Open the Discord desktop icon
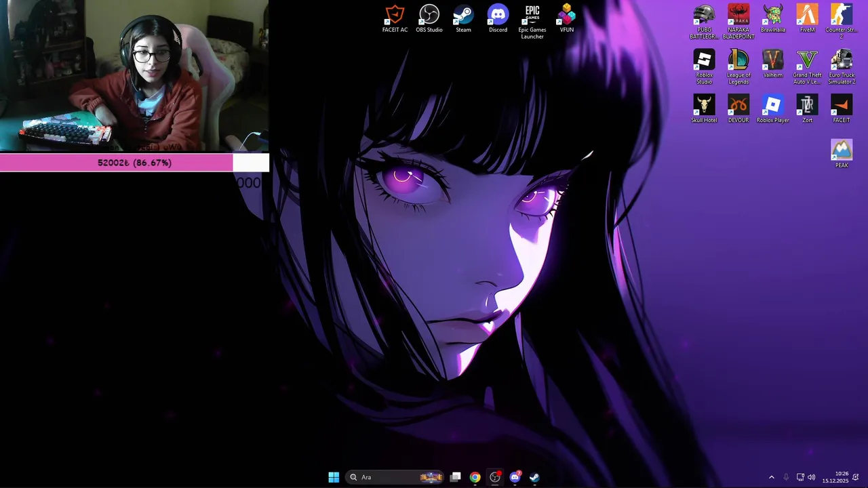868x488 pixels. (498, 18)
